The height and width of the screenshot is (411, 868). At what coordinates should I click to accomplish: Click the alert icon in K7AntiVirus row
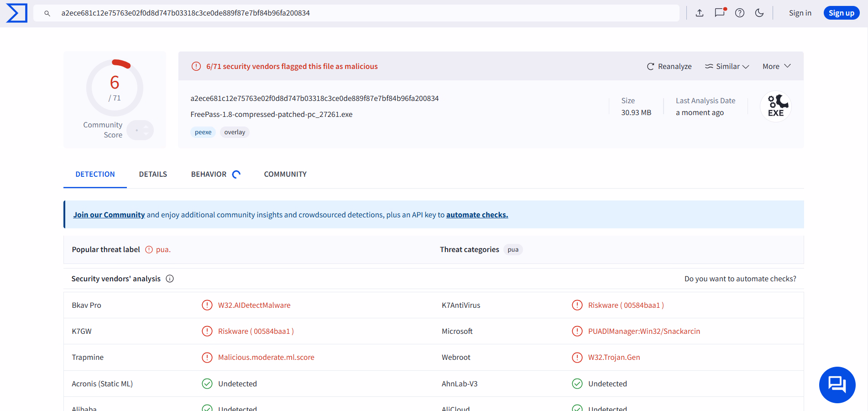tap(577, 305)
